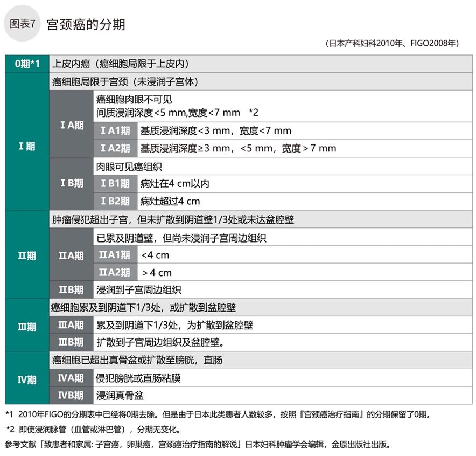Select the ⅣA期 substage cell

click(x=71, y=378)
